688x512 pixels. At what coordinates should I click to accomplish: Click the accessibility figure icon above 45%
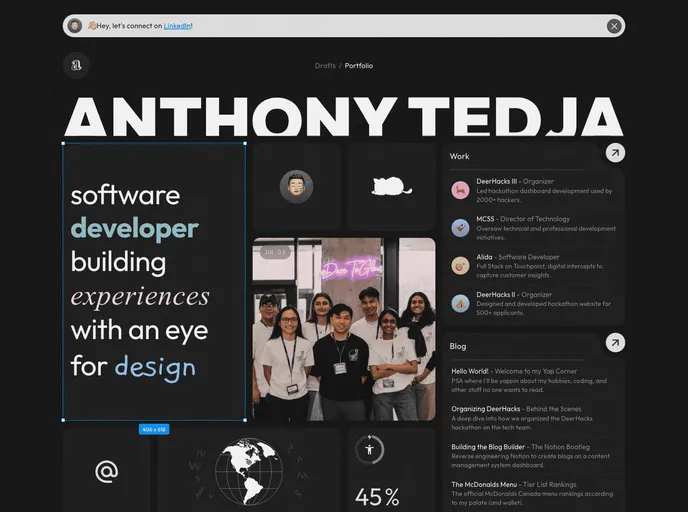click(x=369, y=450)
